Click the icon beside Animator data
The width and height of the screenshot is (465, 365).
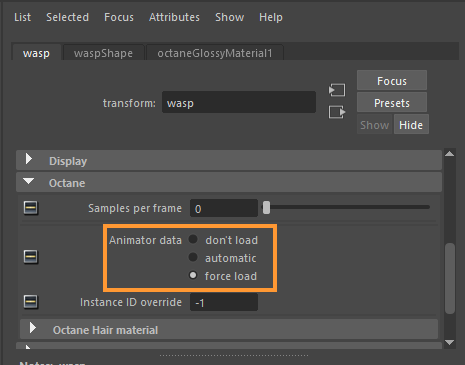[x=31, y=257]
